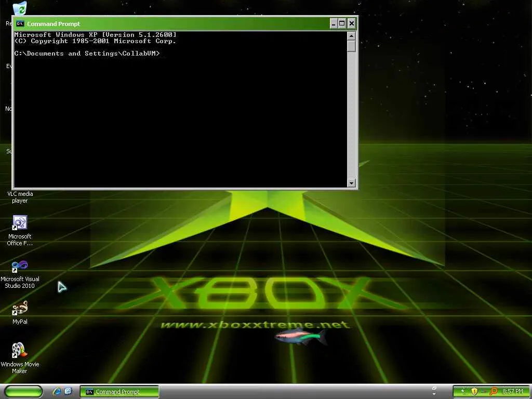
Task: Select the Microsoft Visual Studio 2010 shortcut
Action: click(20, 273)
